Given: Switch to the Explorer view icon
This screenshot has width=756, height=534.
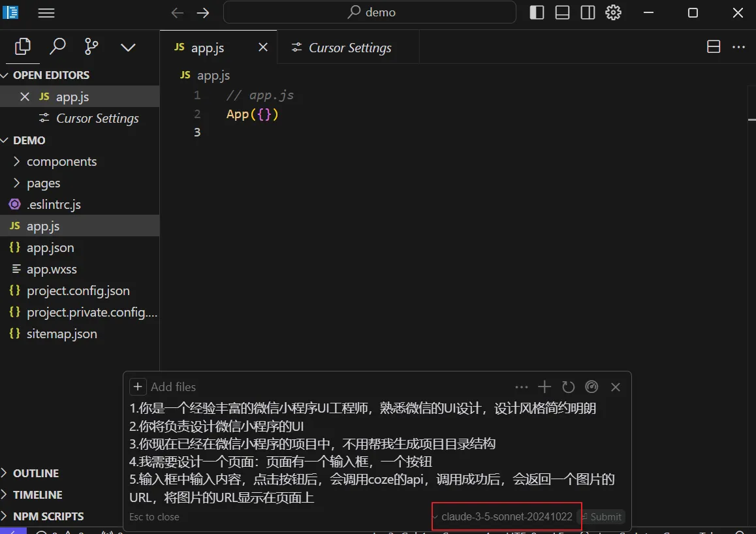Looking at the screenshot, I should coord(22,46).
